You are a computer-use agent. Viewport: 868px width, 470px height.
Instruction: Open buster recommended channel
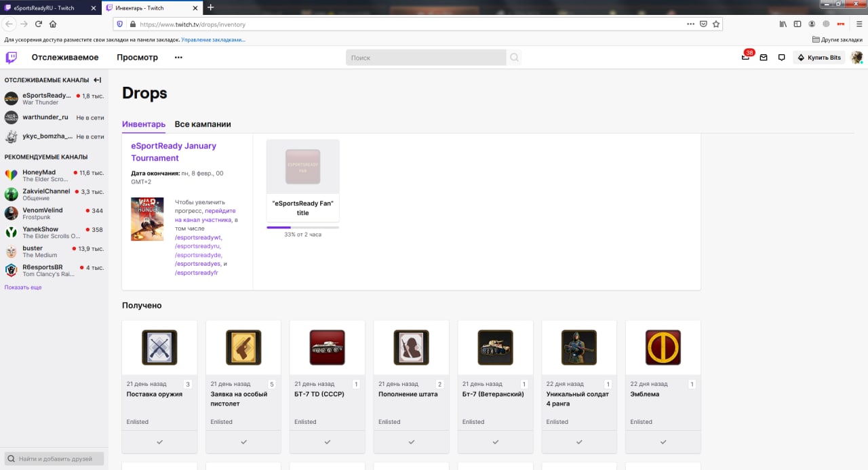(x=54, y=252)
